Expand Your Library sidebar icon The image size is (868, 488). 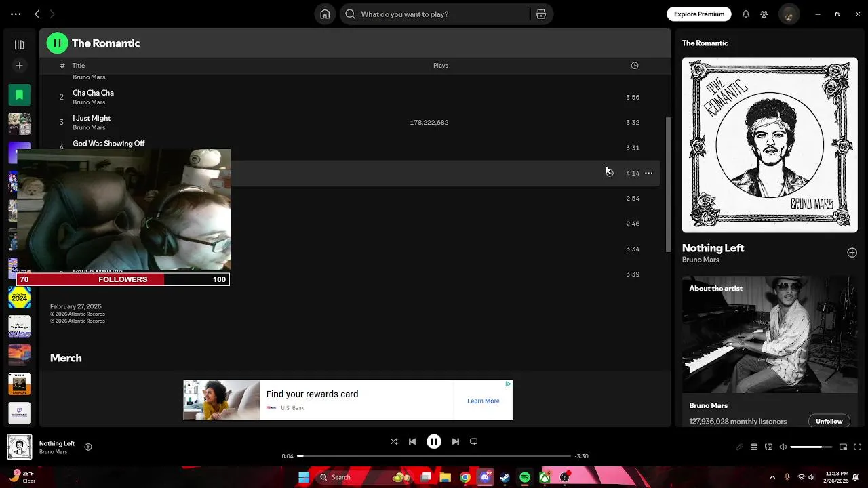click(19, 45)
